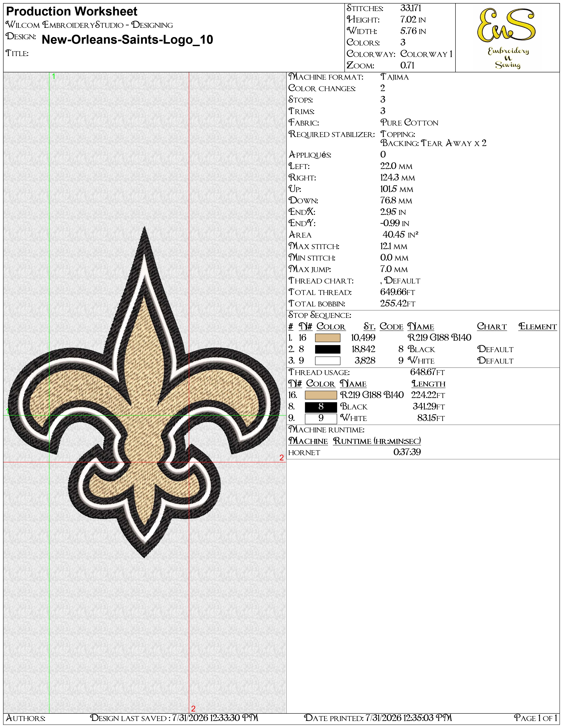This screenshot has height=728, width=563.
Task: Select the Down value "76.8 mm"
Action: (x=396, y=200)
